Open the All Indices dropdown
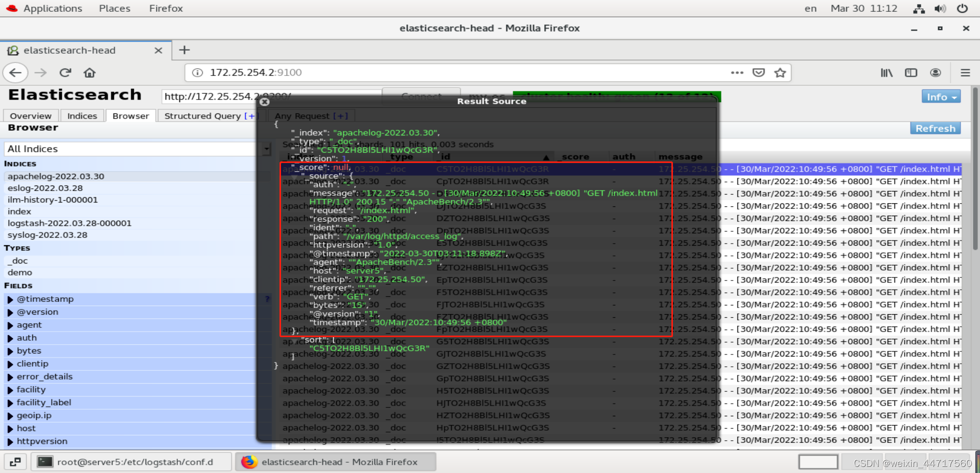The height and width of the screenshot is (473, 980). [x=138, y=149]
